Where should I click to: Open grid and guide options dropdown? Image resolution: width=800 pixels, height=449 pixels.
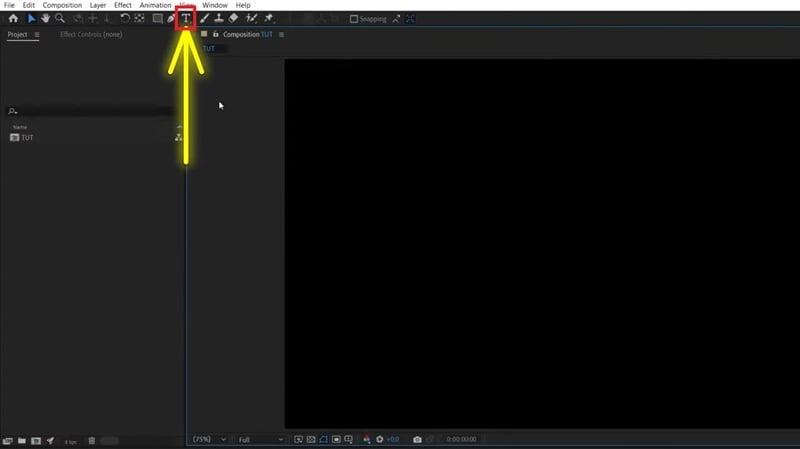[348, 439]
